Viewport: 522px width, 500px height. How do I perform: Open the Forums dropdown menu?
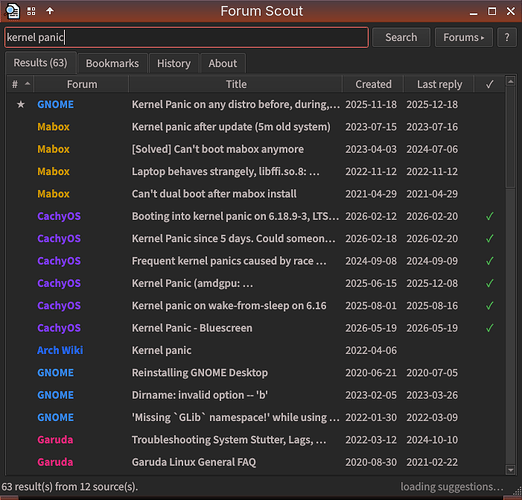(464, 37)
